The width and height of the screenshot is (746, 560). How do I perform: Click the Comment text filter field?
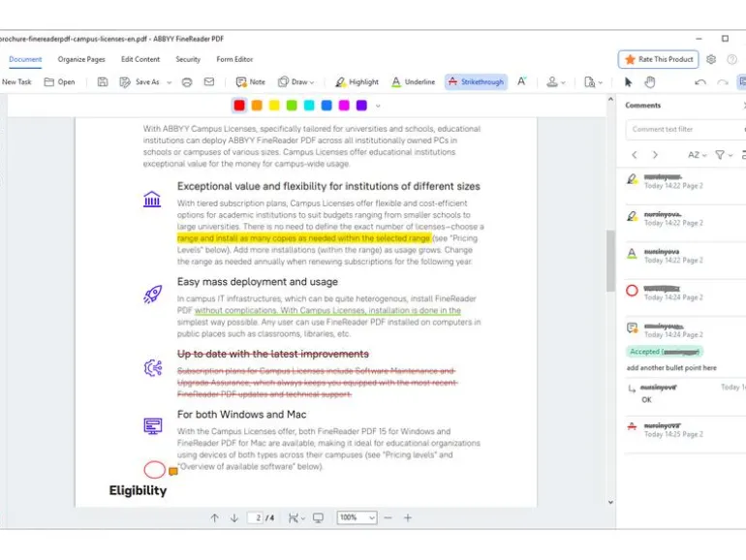685,129
